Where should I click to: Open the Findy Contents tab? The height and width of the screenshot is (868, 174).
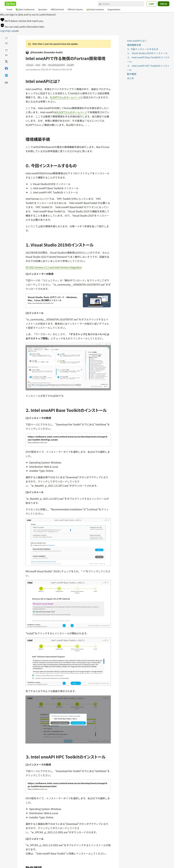[x=95, y=9]
